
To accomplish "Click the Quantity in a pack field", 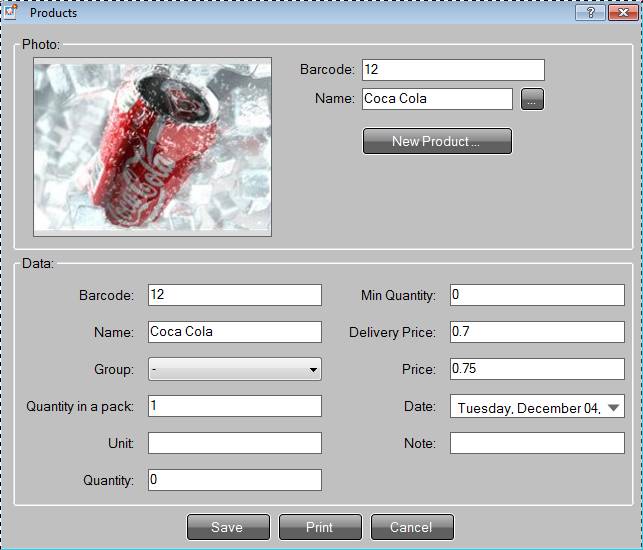I will point(234,406).
